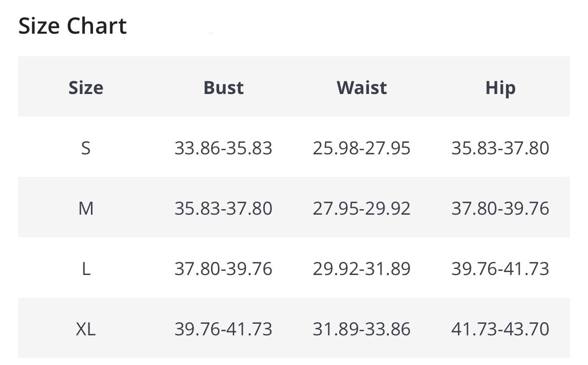The height and width of the screenshot is (365, 588).
Task: Click hip value 35.83-37.80 for size S
Action: click(500, 148)
